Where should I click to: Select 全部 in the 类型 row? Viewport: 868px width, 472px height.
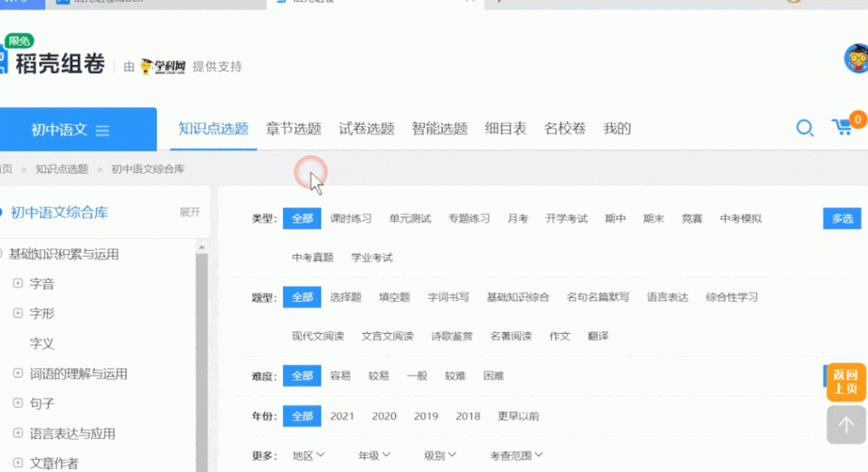302,219
